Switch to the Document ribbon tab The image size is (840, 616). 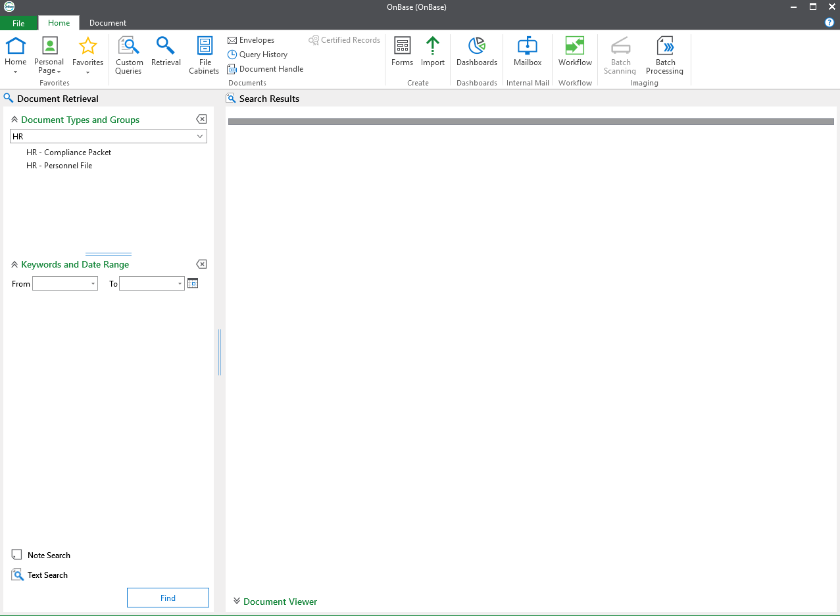click(108, 23)
